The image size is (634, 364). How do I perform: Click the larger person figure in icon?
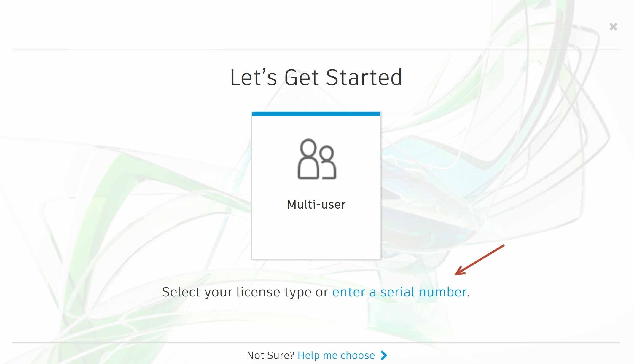point(308,159)
